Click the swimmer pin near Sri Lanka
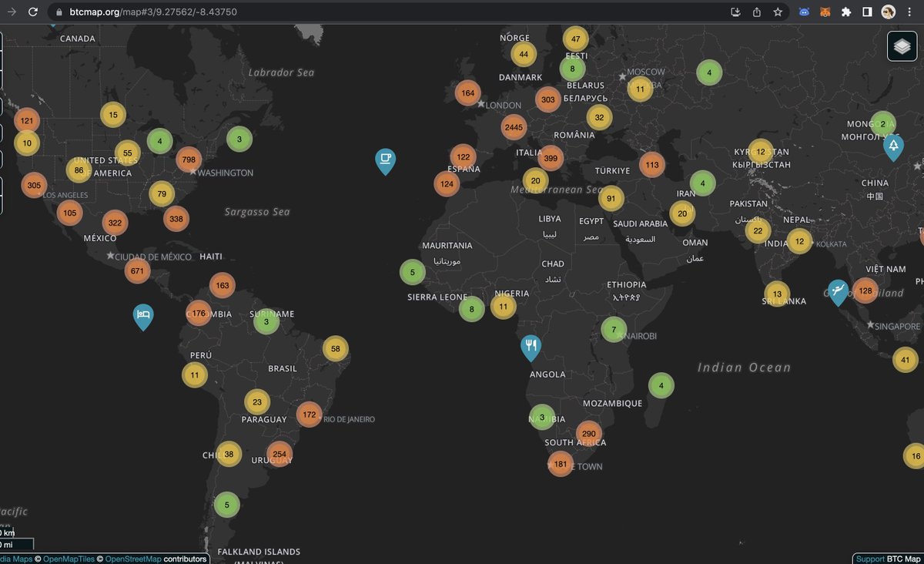Screen dimensions: 924x564 838,293
